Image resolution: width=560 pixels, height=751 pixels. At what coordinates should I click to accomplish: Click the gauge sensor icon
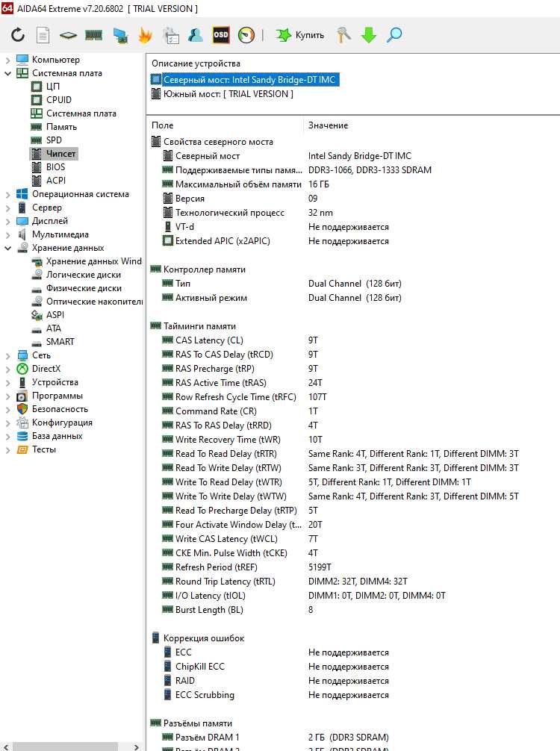(246, 35)
